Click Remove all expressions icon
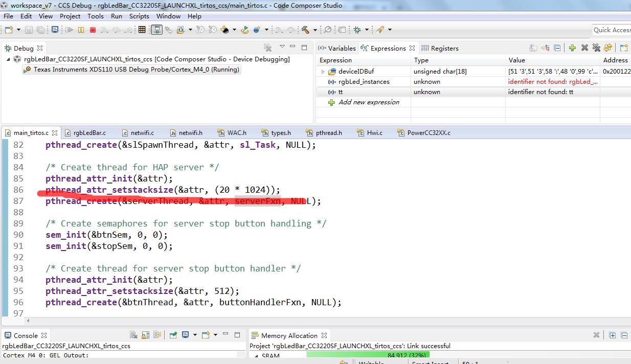Screen dimensions: 631x364 pyautogui.click(x=596, y=48)
